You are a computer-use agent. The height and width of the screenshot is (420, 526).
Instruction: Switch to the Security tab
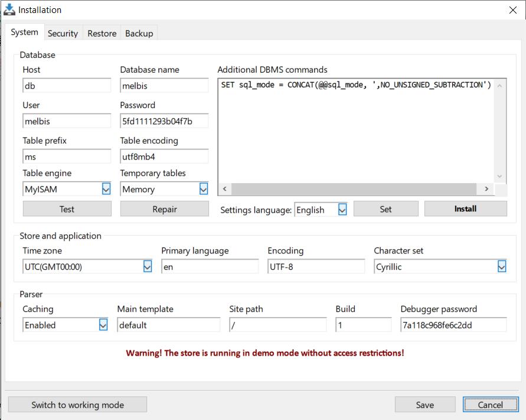point(63,33)
